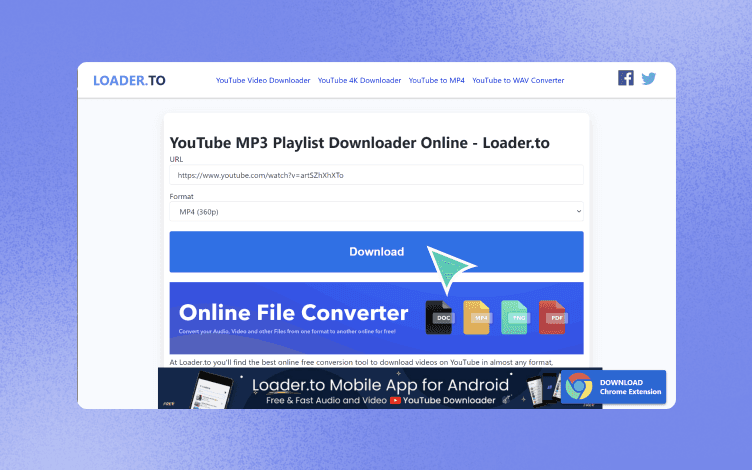
Task: Click the DOC file icon in banner
Action: click(x=439, y=317)
